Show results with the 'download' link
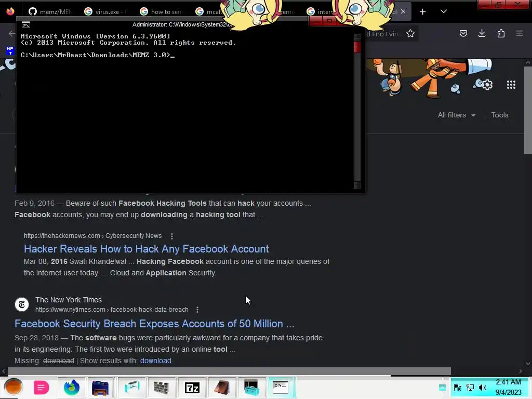532x399 pixels. (x=156, y=361)
